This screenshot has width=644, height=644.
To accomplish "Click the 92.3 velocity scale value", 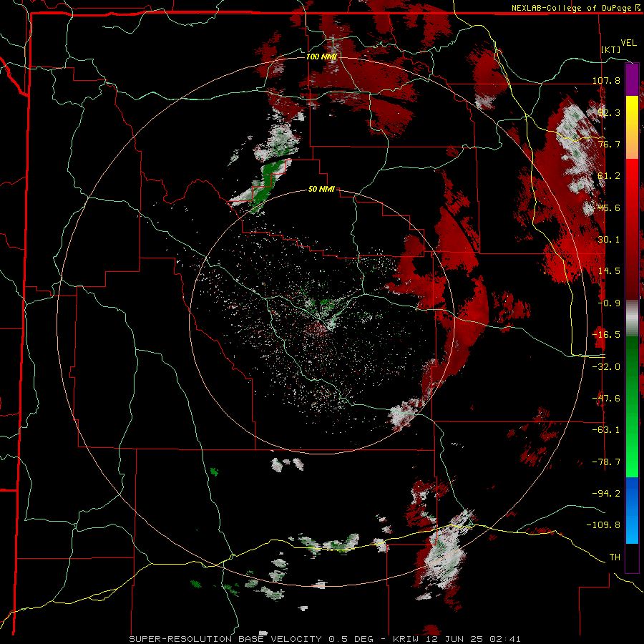I will (x=609, y=112).
